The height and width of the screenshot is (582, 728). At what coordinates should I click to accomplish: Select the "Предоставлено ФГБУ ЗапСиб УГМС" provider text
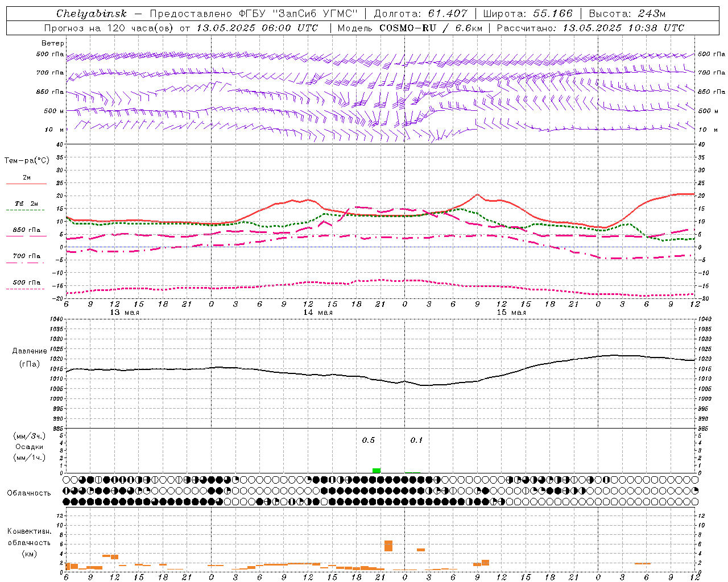coord(253,14)
